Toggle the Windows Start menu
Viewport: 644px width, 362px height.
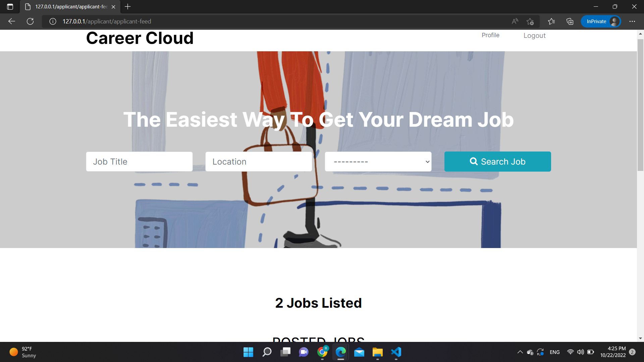[248, 352]
